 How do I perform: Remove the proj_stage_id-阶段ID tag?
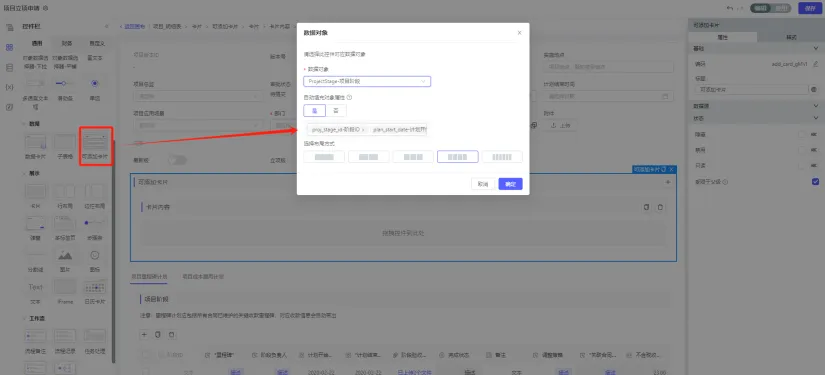[x=363, y=129]
